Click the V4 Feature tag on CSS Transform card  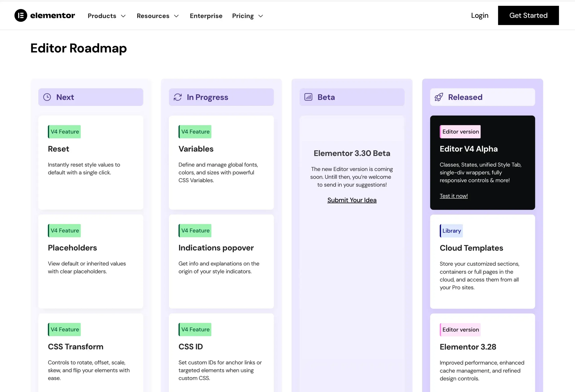click(x=64, y=329)
